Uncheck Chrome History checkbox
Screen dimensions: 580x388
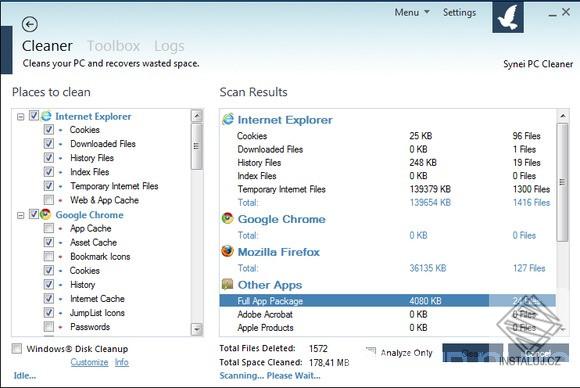pos(48,285)
